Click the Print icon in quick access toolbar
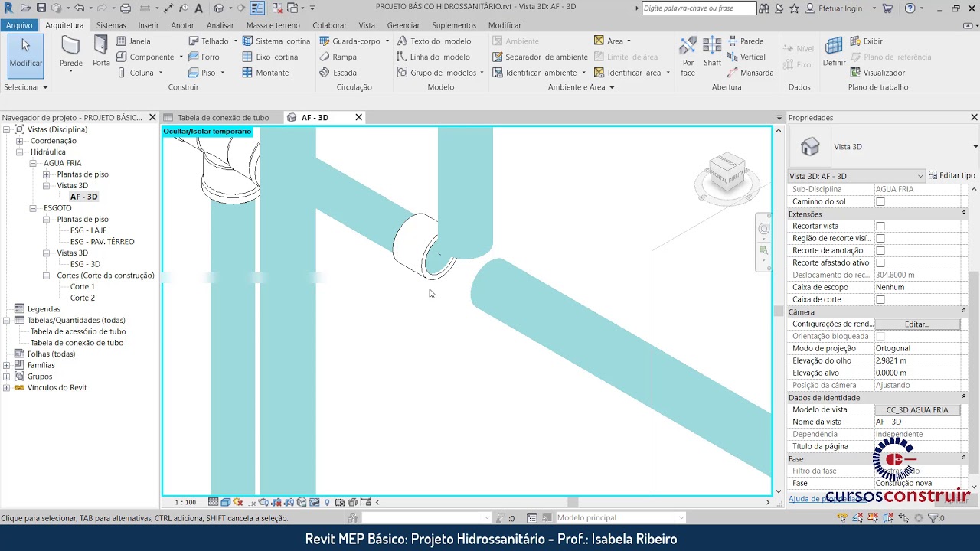 (x=126, y=8)
